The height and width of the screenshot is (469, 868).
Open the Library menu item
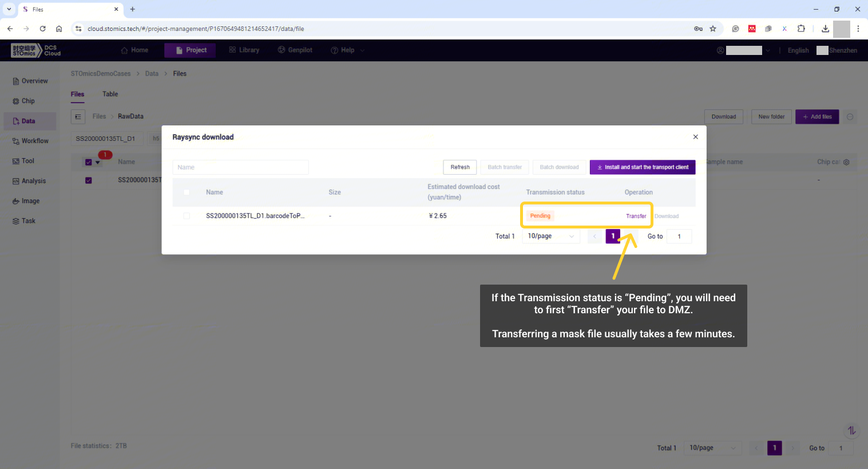pyautogui.click(x=244, y=50)
